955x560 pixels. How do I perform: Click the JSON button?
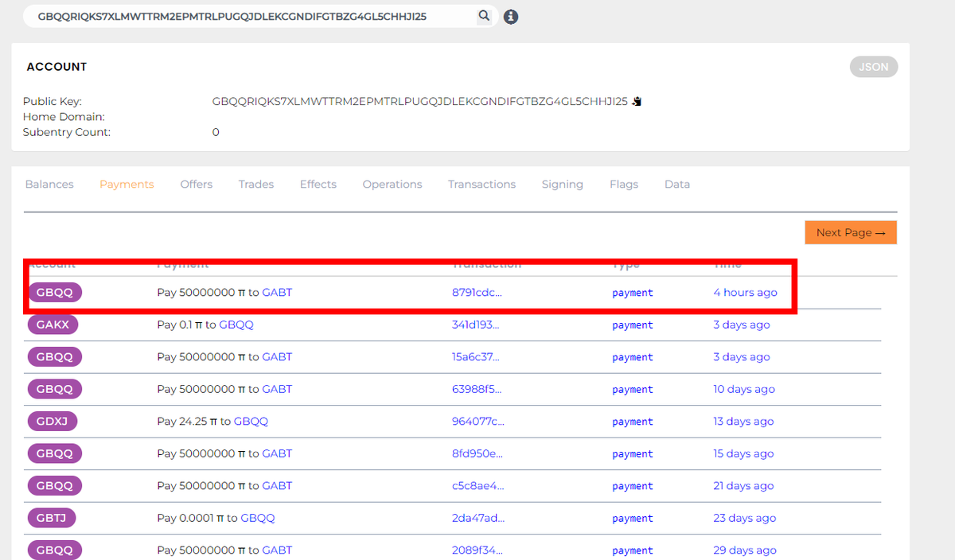pyautogui.click(x=874, y=67)
